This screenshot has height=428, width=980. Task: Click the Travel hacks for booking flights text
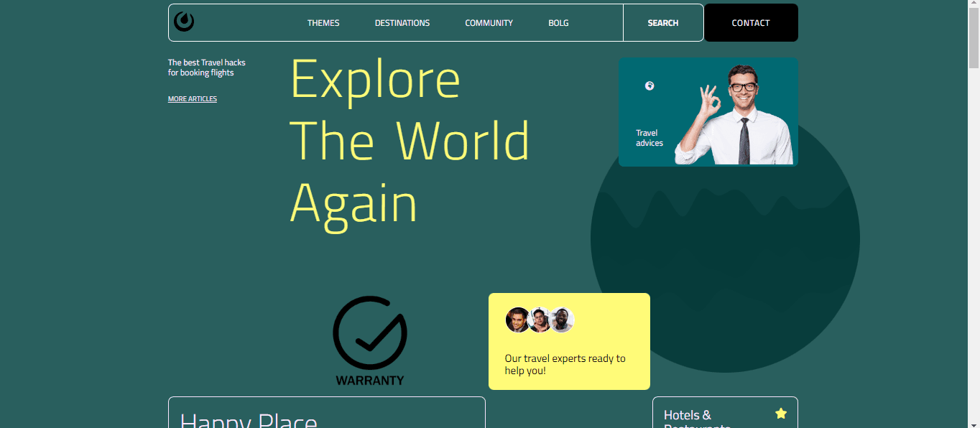point(207,68)
